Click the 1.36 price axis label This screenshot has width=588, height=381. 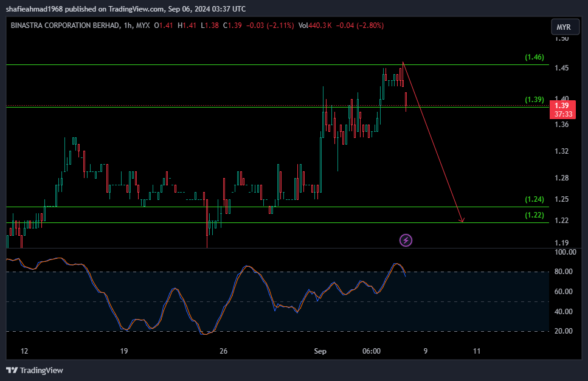coord(561,125)
